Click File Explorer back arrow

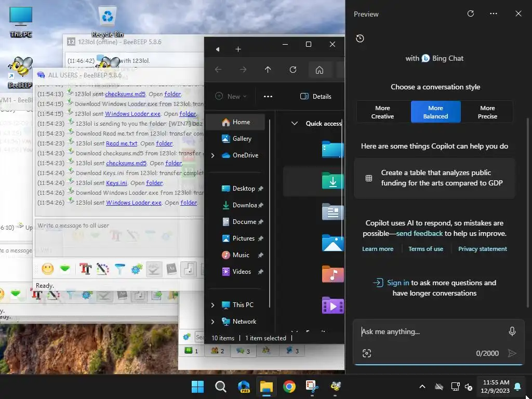tap(218, 70)
